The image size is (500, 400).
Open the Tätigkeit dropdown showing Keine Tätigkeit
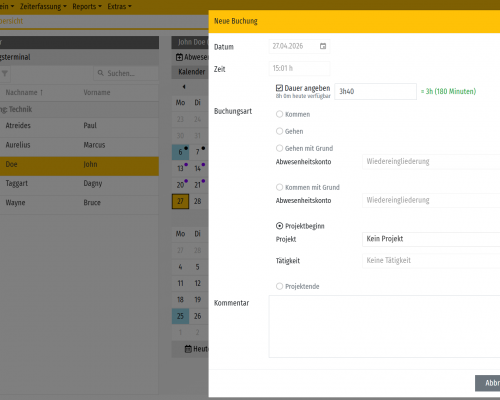pos(431,260)
